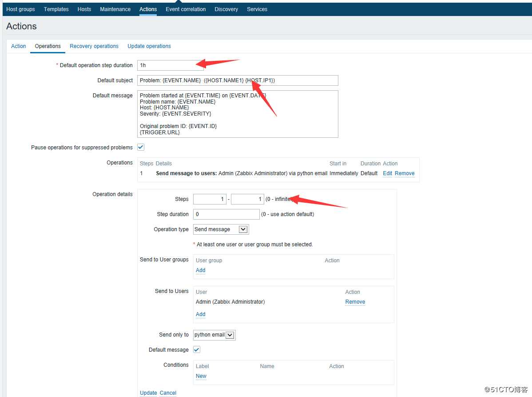This screenshot has height=397, width=532.
Task: Add a New condition
Action: (201, 376)
